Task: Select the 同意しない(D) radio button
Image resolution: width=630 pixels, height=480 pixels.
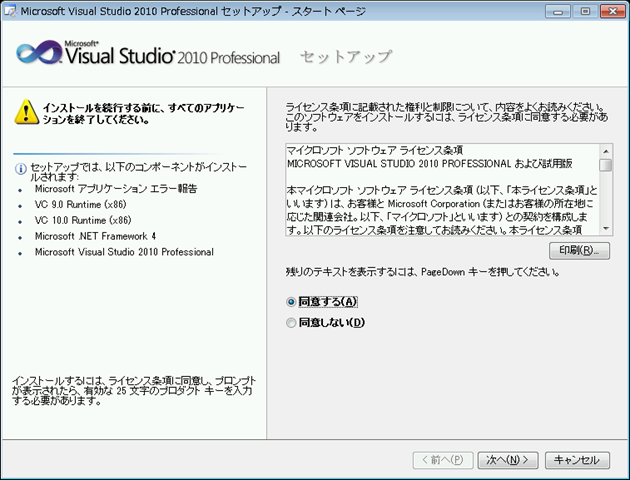Action: [x=292, y=322]
